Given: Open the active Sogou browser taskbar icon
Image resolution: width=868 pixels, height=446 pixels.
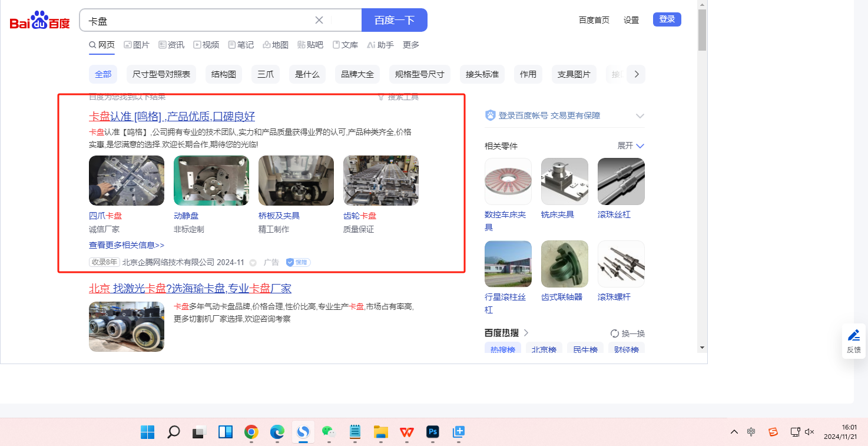Looking at the screenshot, I should (303, 432).
